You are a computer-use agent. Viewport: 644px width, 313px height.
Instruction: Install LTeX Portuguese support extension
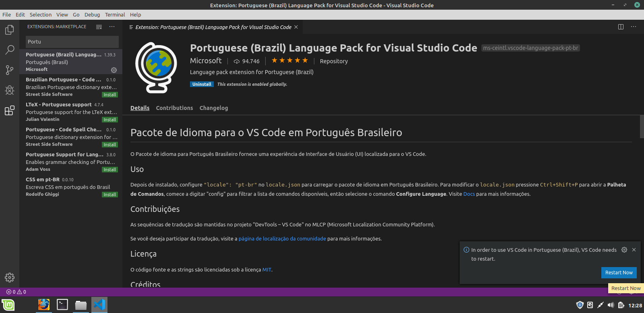point(109,120)
